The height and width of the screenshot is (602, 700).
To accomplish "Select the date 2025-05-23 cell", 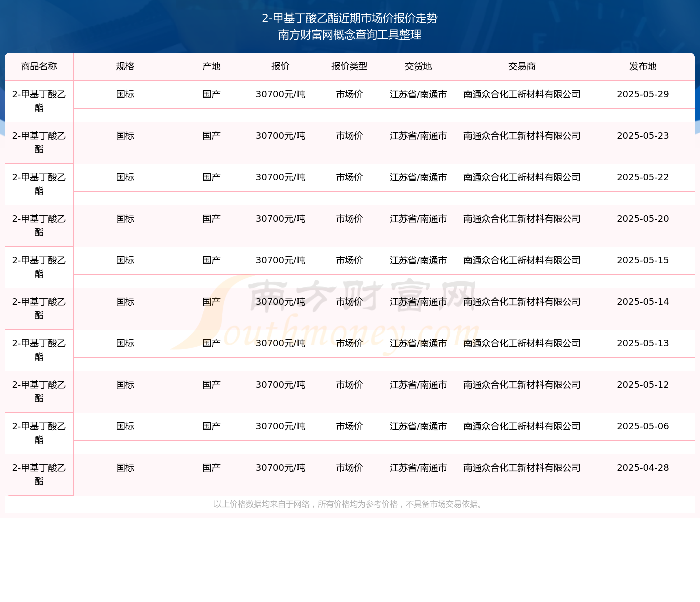I will [x=643, y=136].
